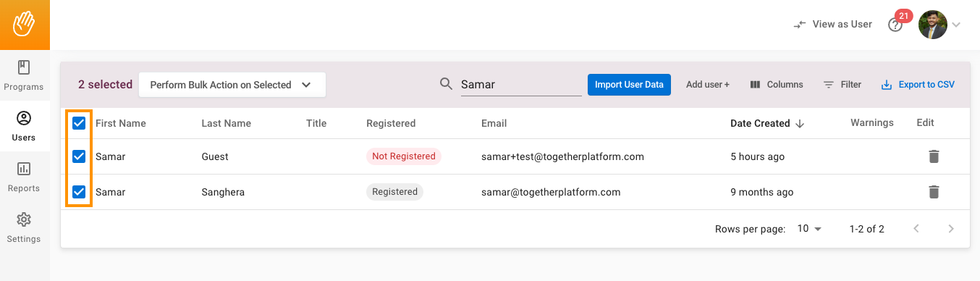Expand the profile avatar menu chevron
Screen dimensions: 980x281
(956, 25)
